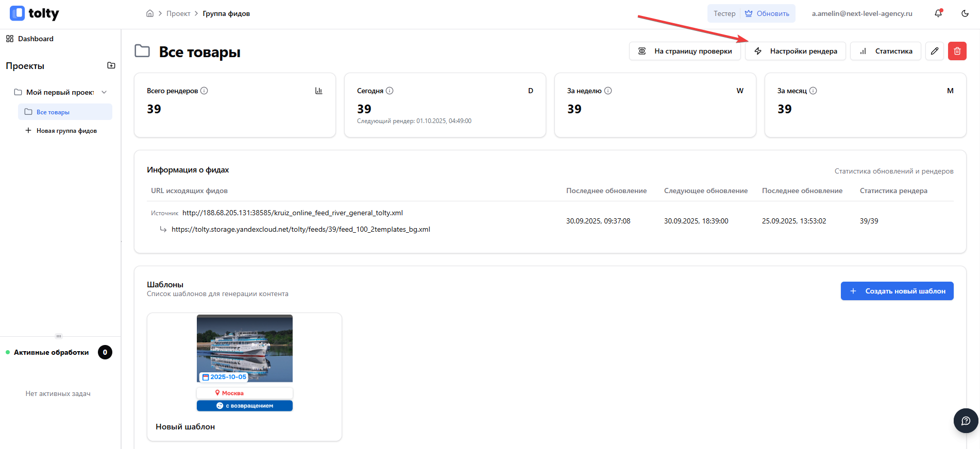Click the Группа фидов breadcrumb
Viewport: 980px width, 449px height.
click(x=226, y=13)
